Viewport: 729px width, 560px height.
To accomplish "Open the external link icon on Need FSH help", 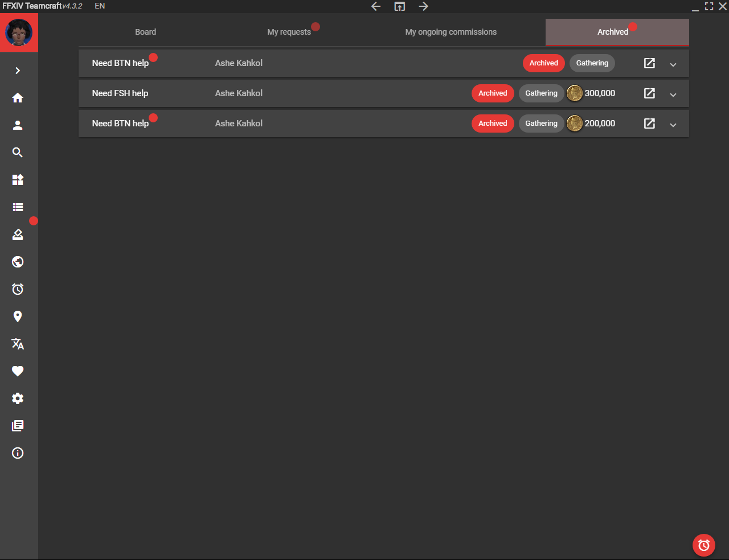I will click(x=649, y=93).
